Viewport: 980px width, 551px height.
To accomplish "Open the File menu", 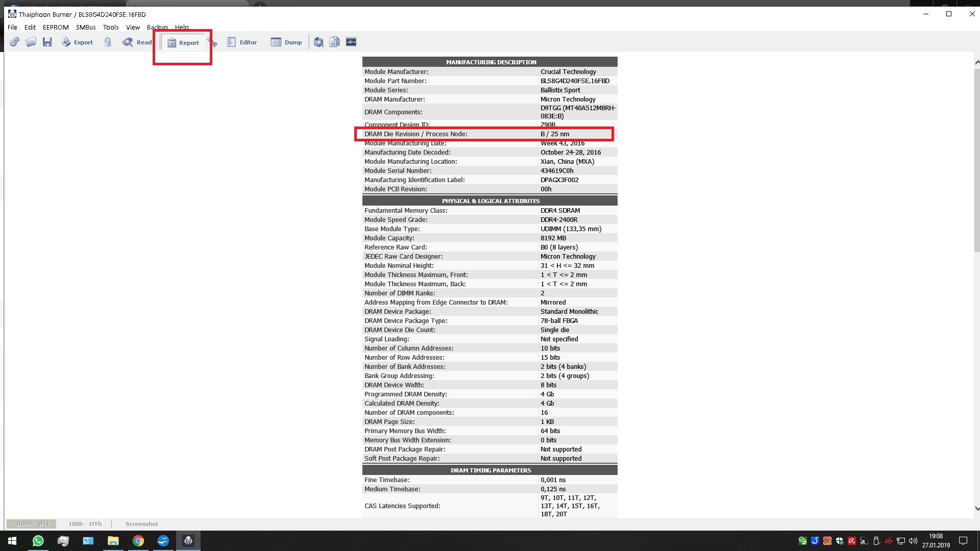I will (12, 28).
